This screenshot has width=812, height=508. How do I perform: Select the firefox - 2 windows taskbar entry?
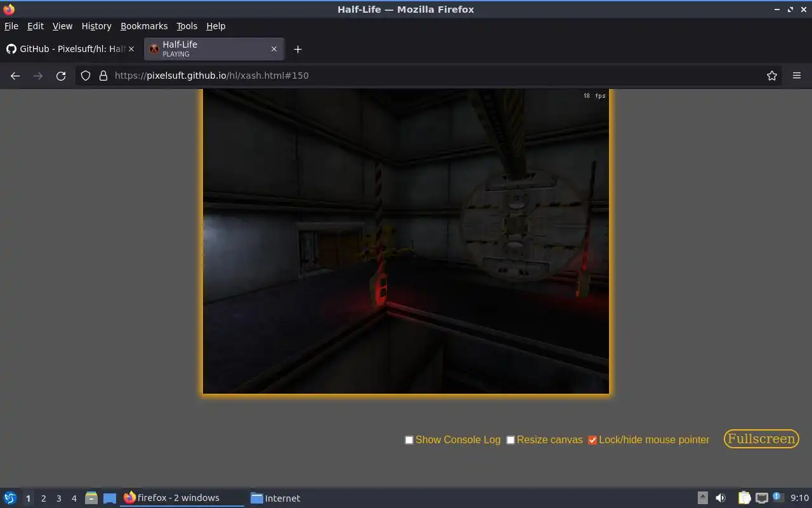(x=182, y=498)
